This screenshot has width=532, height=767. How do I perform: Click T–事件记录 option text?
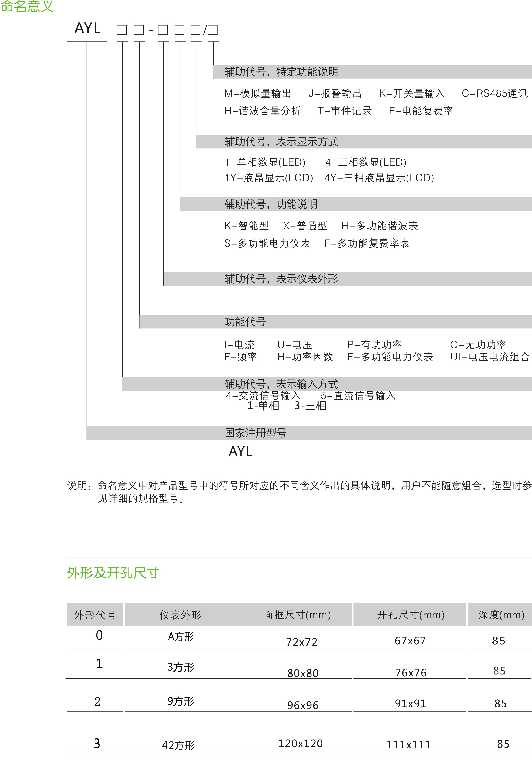345,111
